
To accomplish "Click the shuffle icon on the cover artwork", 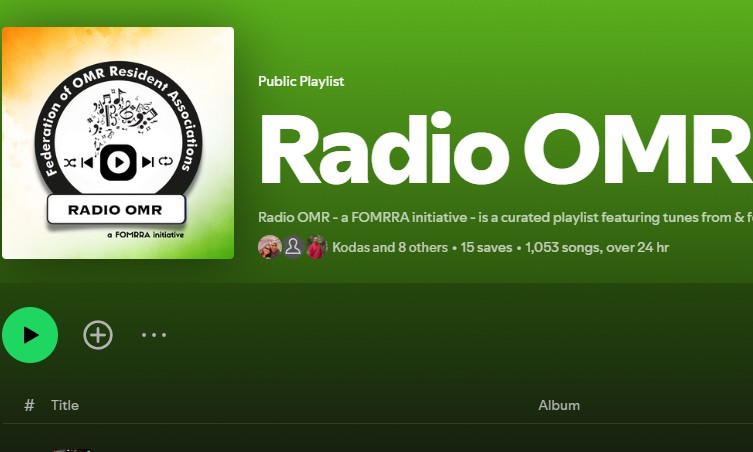I will tap(70, 162).
